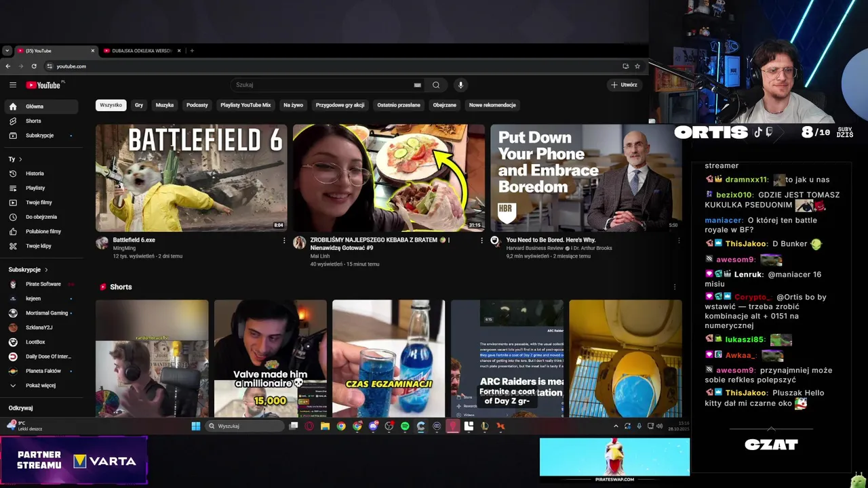This screenshot has width=868, height=488.
Task: Open Polubione filmy in the sidebar
Action: tap(41, 231)
